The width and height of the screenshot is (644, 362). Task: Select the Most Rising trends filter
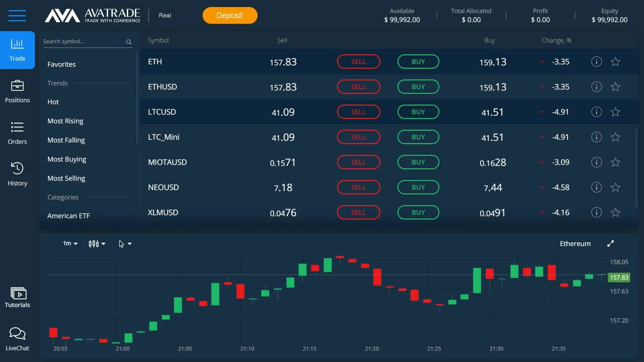[x=65, y=121]
